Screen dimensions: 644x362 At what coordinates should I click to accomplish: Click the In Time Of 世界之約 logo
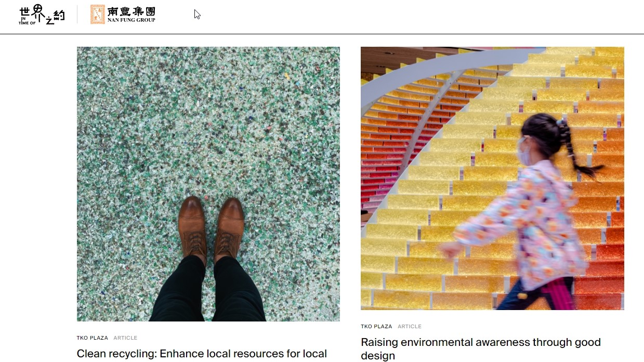click(x=42, y=15)
